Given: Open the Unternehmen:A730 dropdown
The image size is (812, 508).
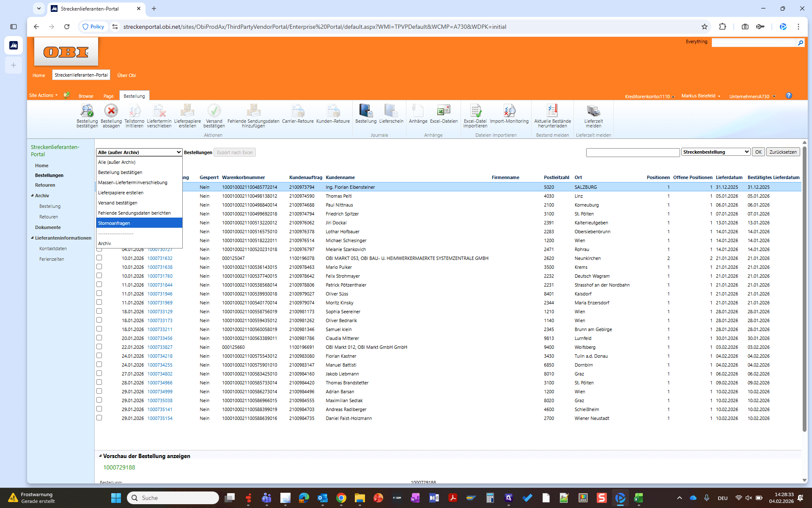Looking at the screenshot, I should (752, 97).
